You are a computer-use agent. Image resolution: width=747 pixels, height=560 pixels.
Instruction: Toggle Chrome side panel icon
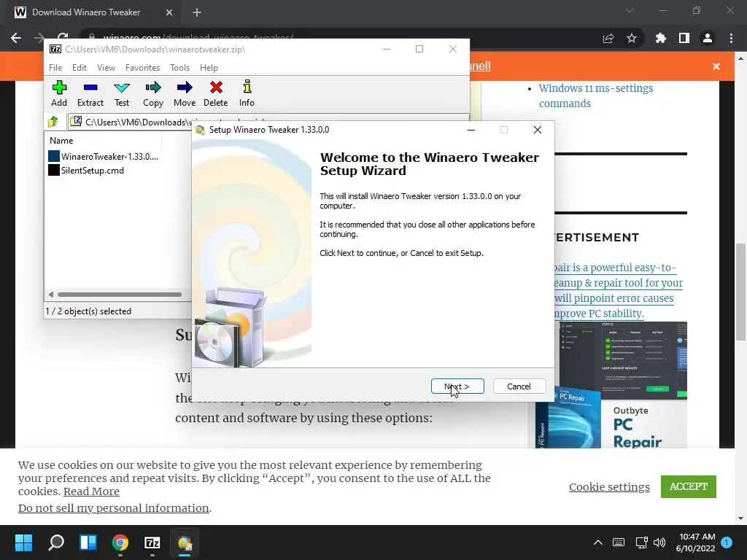click(x=684, y=38)
